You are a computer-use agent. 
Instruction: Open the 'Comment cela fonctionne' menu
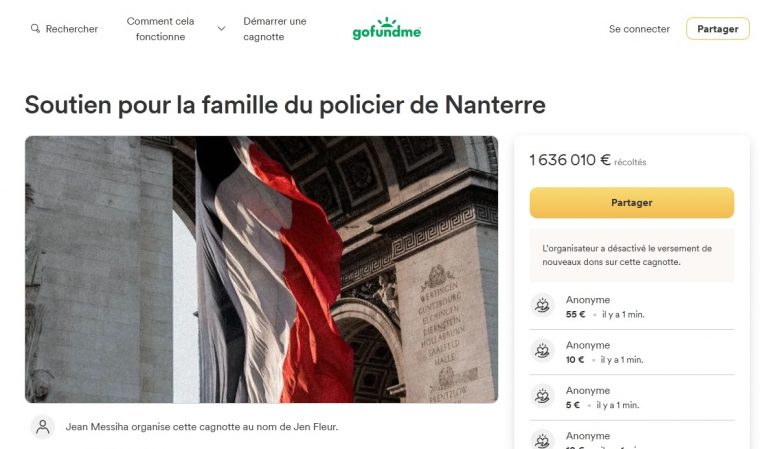click(x=160, y=29)
